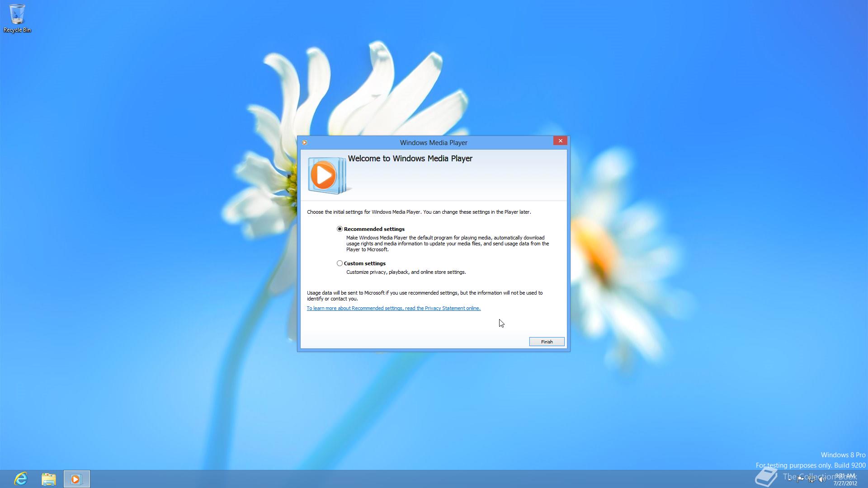Open the Privacy Statement link
This screenshot has height=488, width=868.
pos(393,308)
